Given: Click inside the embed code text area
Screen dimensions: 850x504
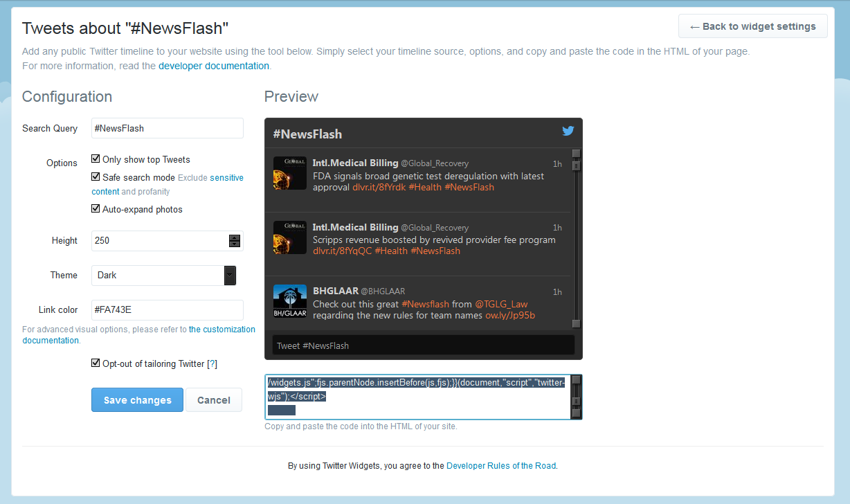Looking at the screenshot, I should pos(417,397).
